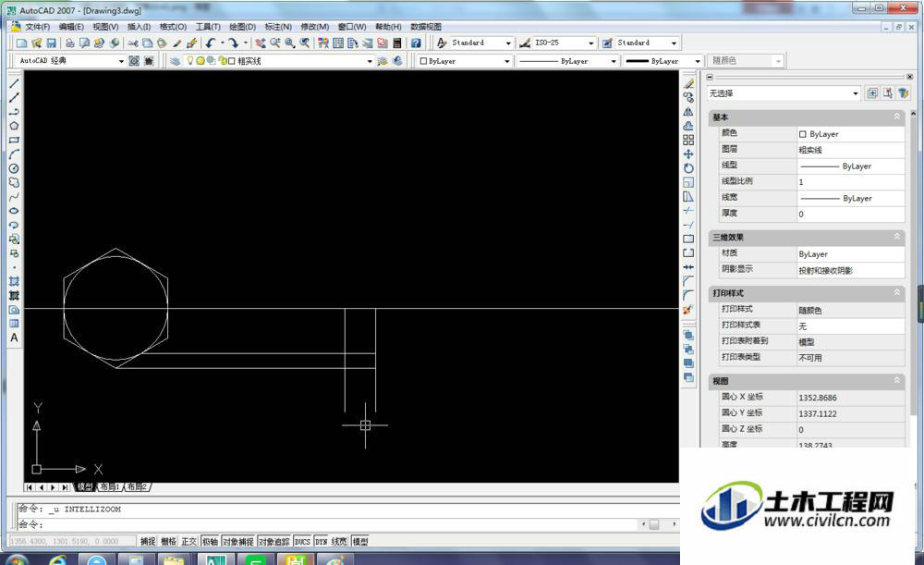Open the AutoCAD 经典 workspace dropdown
Viewport: 924px width, 565px height.
121,61
